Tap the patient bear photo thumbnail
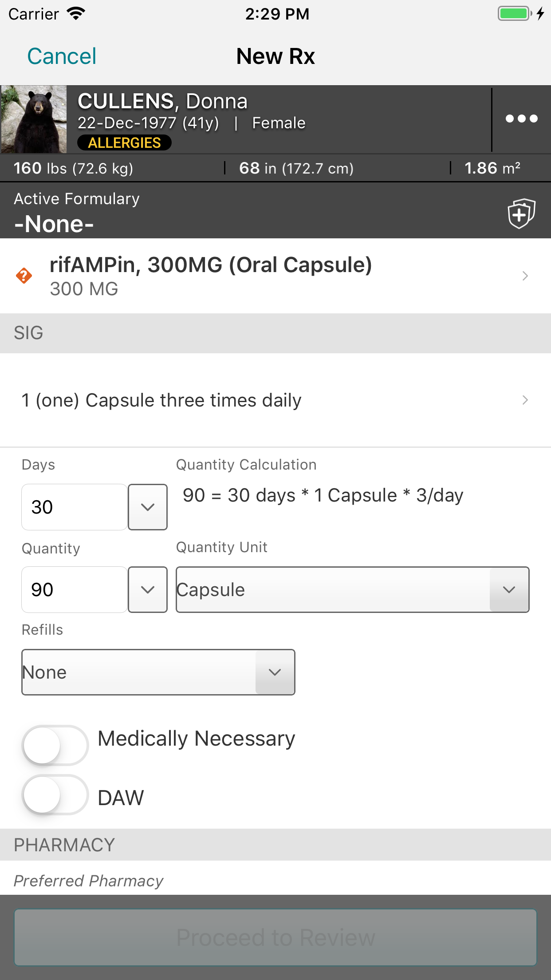Screen dimensions: 551x980 coord(34,119)
